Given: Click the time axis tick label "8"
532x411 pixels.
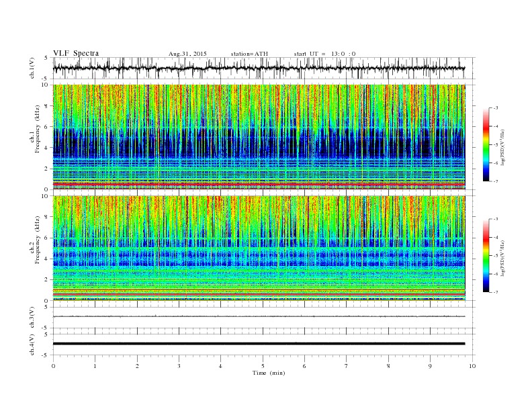Looking at the screenshot, I should click(388, 366).
